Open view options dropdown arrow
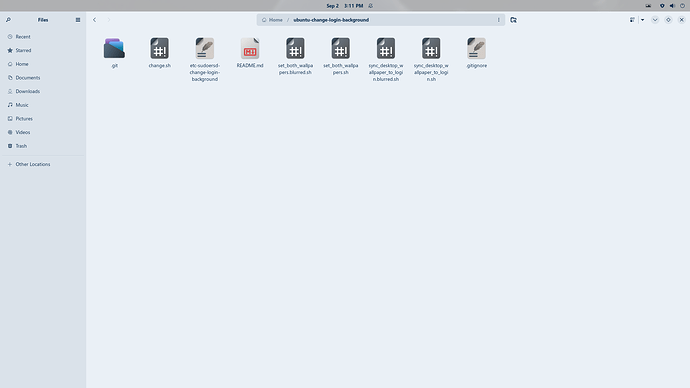Screen dimensions: 690x388 click(x=642, y=20)
